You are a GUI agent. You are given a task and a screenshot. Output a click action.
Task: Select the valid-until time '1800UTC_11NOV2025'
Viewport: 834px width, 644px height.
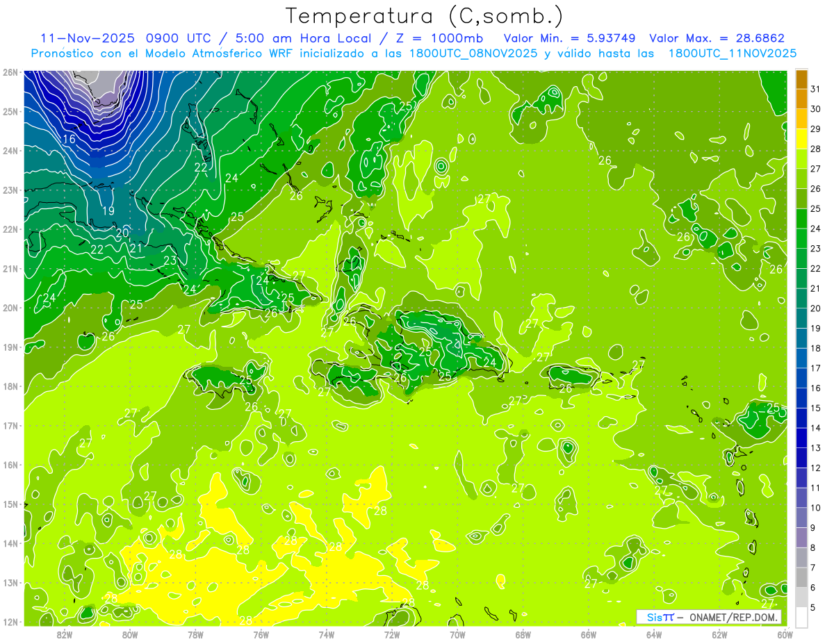pyautogui.click(x=733, y=53)
